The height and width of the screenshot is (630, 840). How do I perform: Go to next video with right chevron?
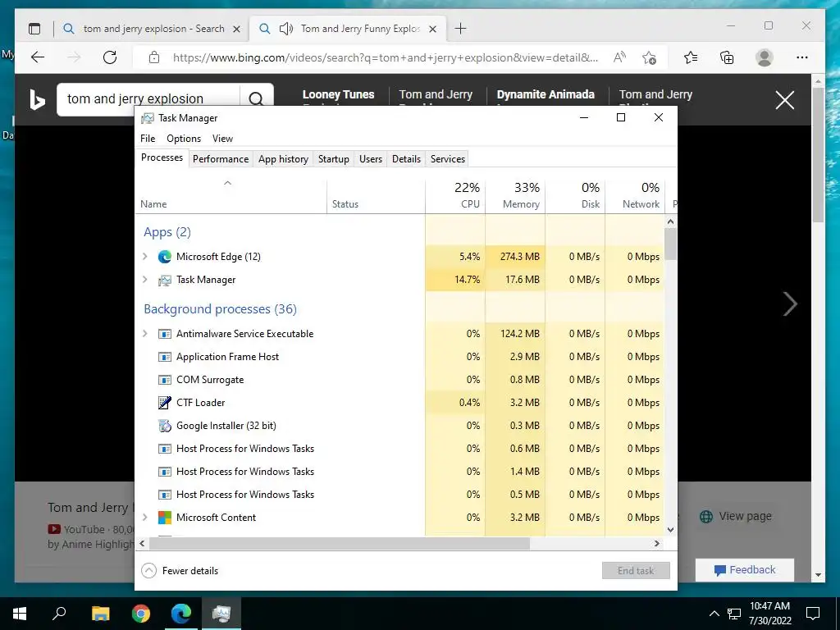790,304
